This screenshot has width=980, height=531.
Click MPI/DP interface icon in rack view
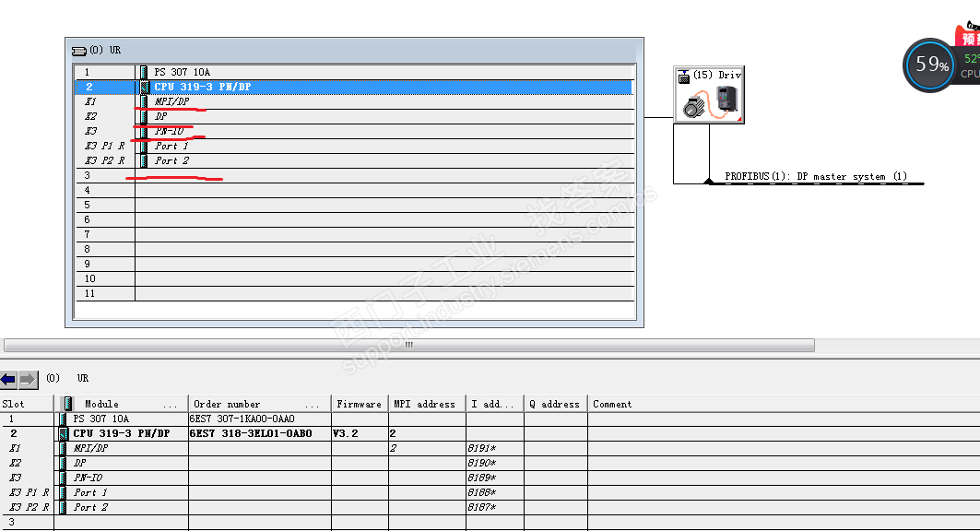coord(144,101)
